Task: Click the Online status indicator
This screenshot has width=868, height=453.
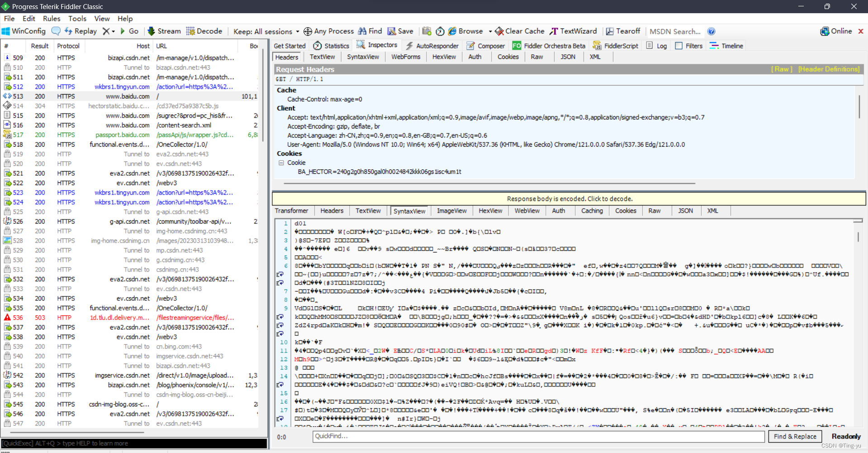Action: click(x=836, y=31)
